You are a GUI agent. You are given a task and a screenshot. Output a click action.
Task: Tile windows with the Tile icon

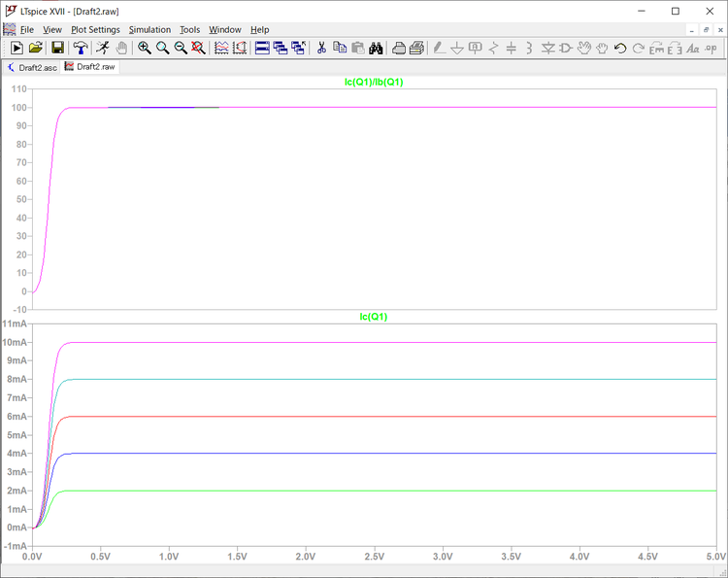[x=262, y=48]
